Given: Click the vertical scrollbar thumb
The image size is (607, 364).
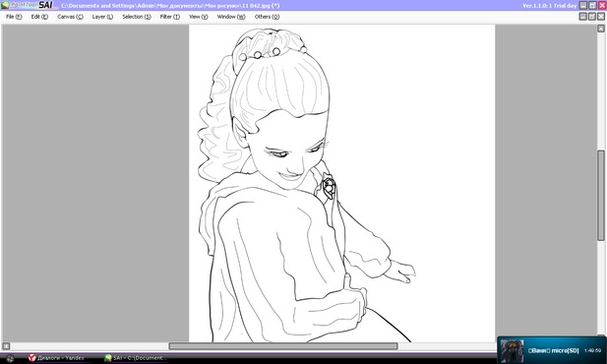Looking at the screenshot, I should 601,196.
